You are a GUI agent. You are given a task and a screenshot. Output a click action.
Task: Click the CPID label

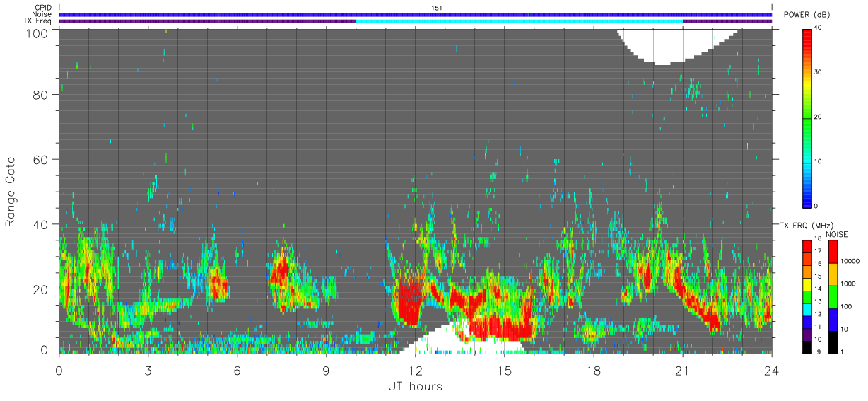42,8
